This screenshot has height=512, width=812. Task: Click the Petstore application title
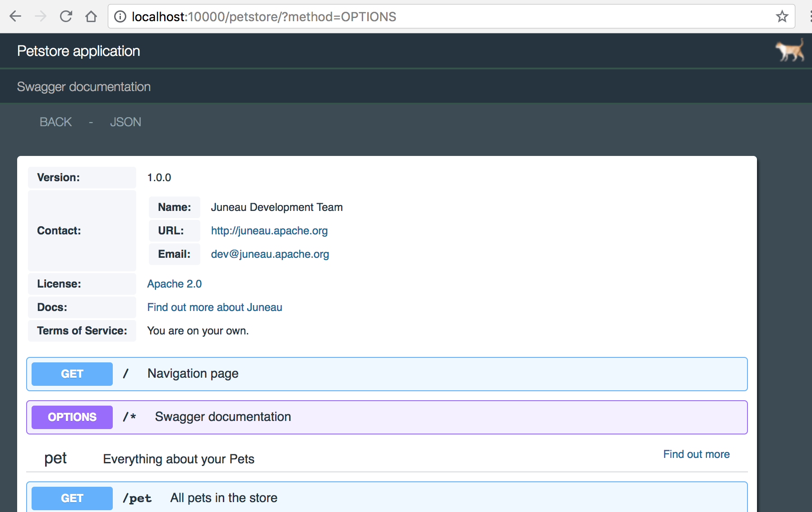78,50
